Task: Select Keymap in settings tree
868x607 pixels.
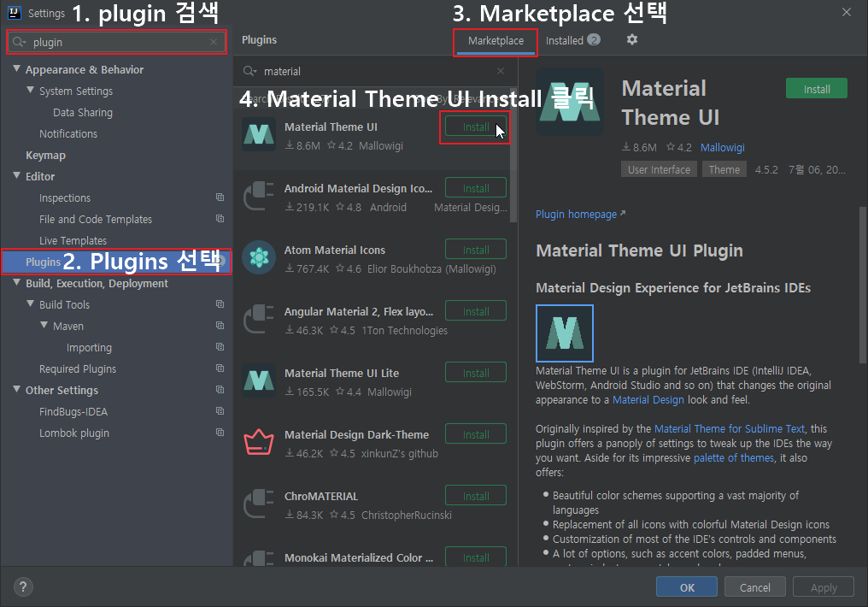Action: (45, 156)
